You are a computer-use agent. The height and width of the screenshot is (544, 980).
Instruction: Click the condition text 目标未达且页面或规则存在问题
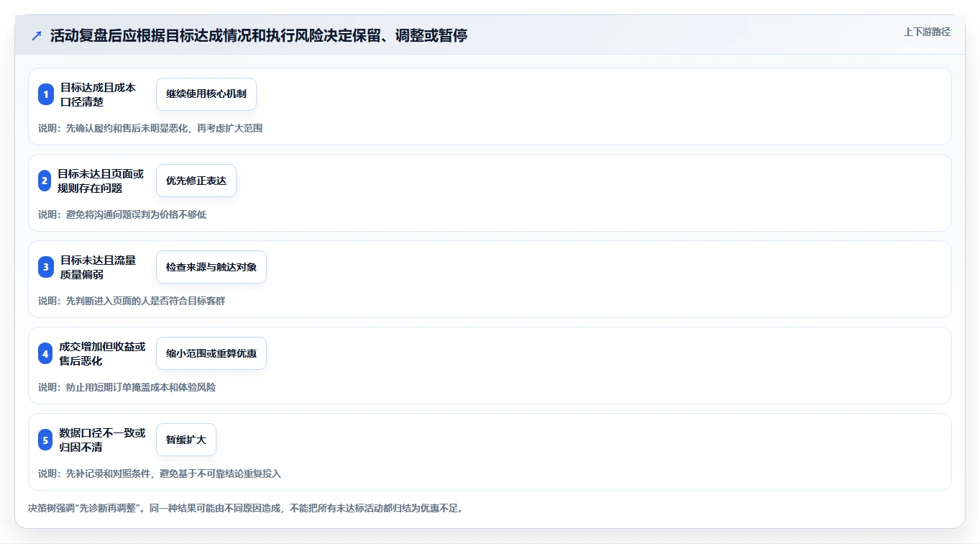pos(101,181)
